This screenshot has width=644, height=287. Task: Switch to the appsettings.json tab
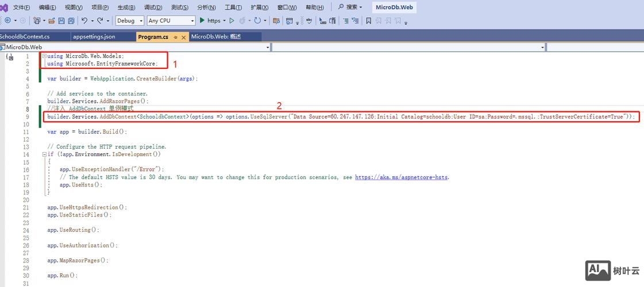(94, 37)
